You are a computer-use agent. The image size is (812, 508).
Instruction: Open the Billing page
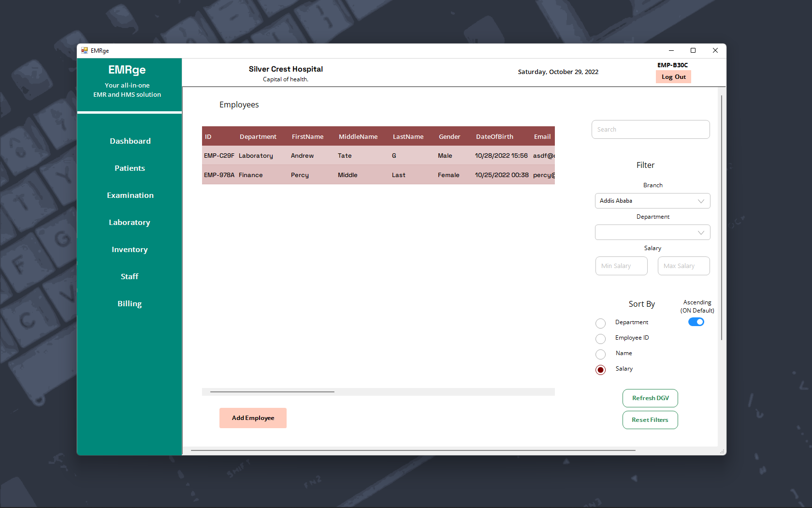click(130, 303)
